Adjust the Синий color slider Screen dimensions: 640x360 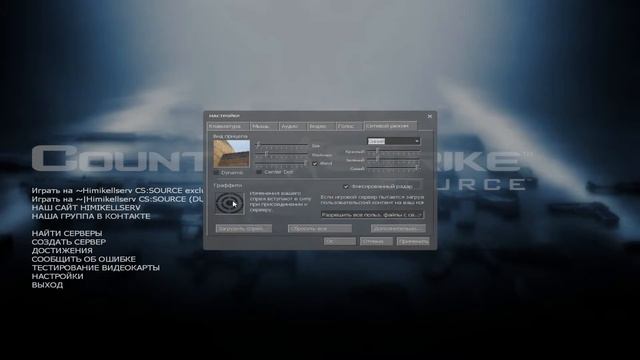[x=393, y=168]
